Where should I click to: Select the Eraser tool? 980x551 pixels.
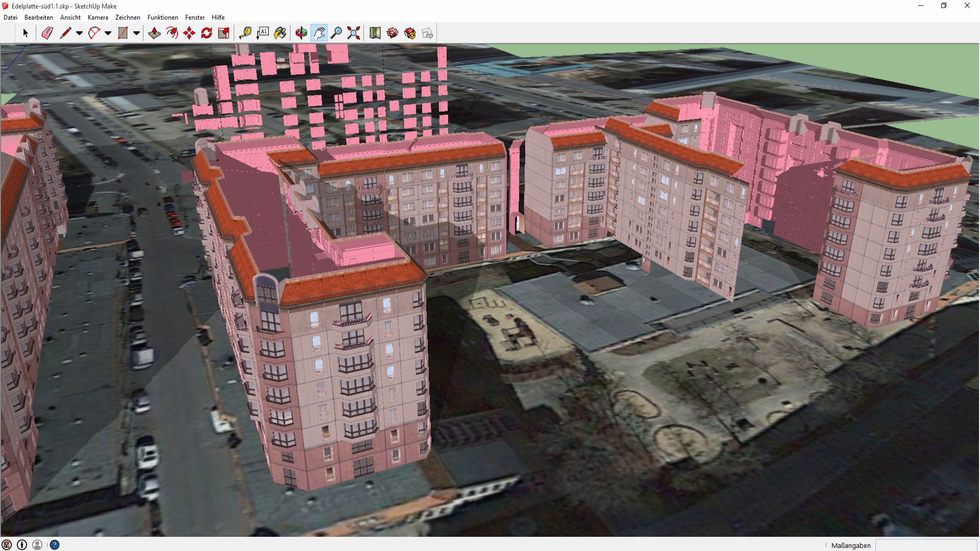(47, 33)
